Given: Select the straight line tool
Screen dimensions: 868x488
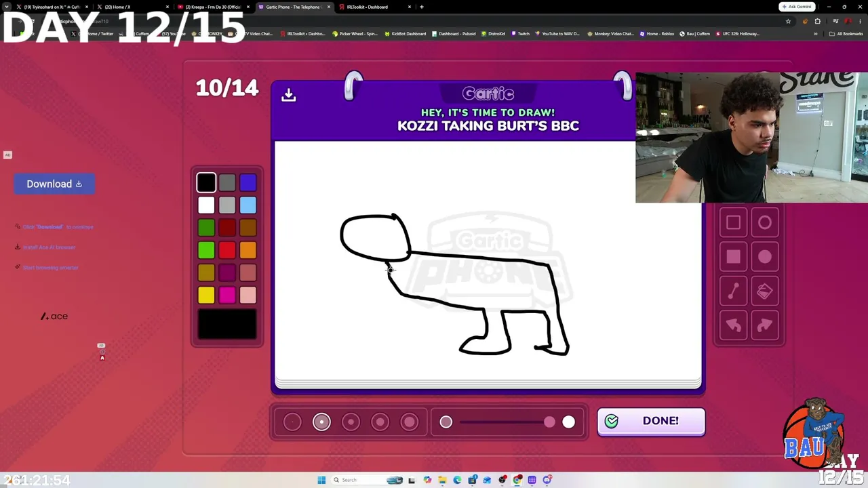Looking at the screenshot, I should tap(733, 291).
